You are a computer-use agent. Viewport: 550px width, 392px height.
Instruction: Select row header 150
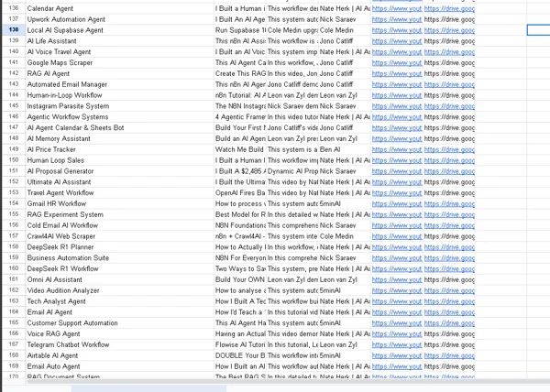tap(14, 160)
